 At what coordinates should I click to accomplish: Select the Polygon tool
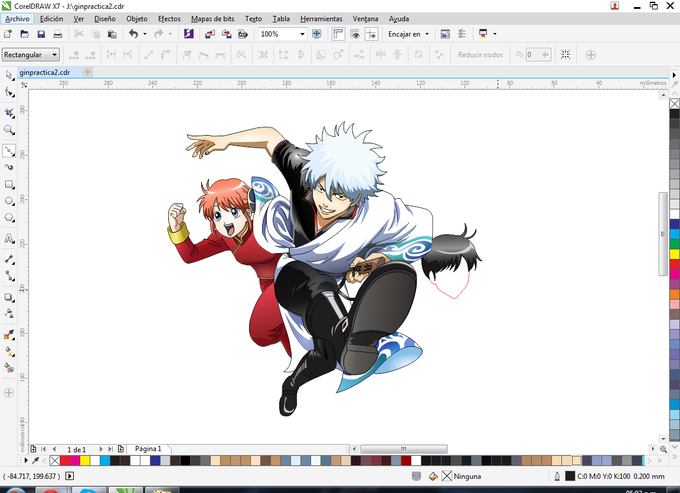(x=9, y=218)
